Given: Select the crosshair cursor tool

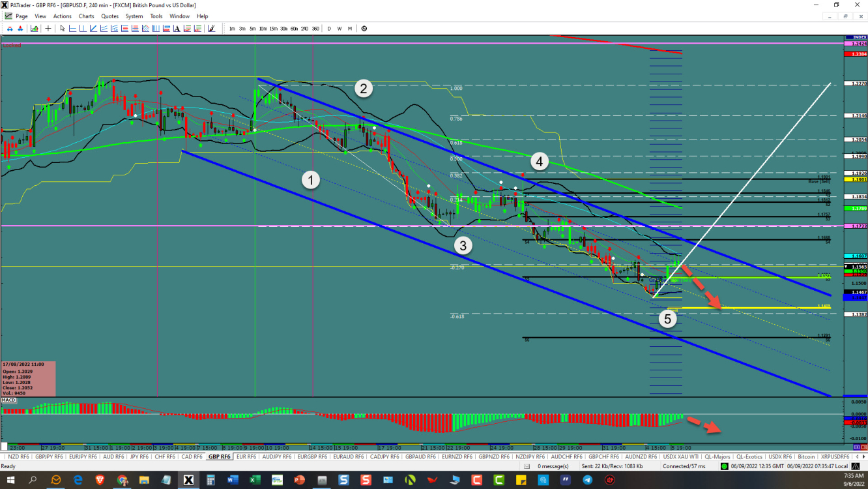Looking at the screenshot, I should pyautogui.click(x=48, y=28).
